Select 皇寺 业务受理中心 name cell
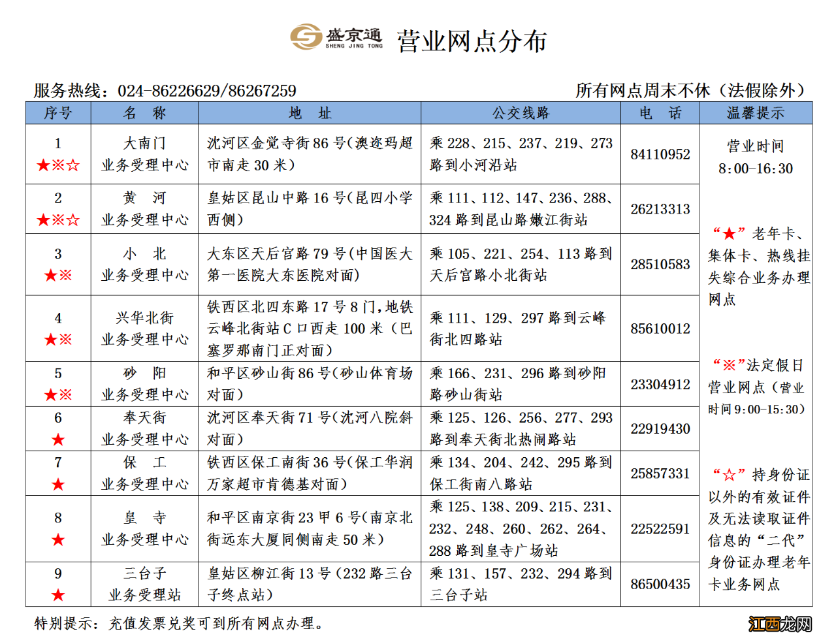836x644 pixels. 144,529
